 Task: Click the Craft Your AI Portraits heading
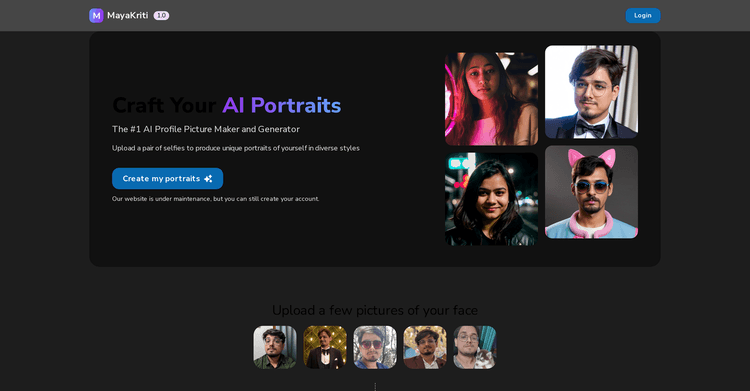pos(226,105)
